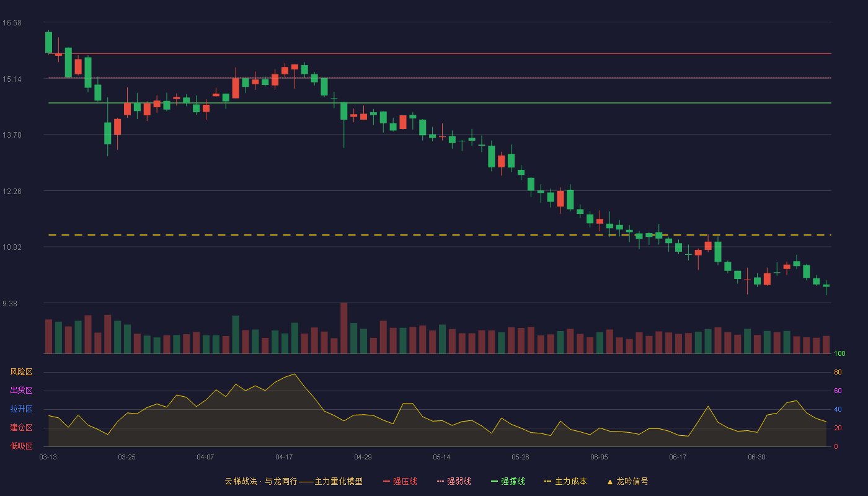868x496 pixels.
Task: Click the first candlestick on 03-13
Action: click(48, 42)
